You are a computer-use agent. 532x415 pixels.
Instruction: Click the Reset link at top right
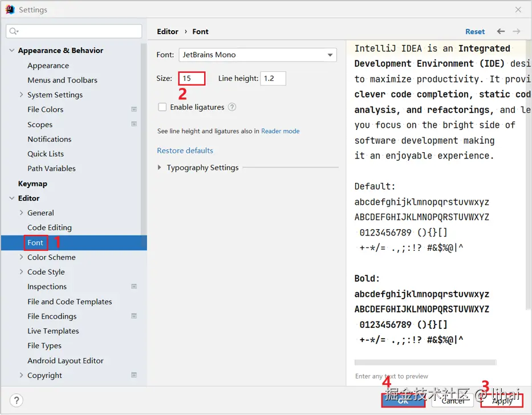point(475,31)
